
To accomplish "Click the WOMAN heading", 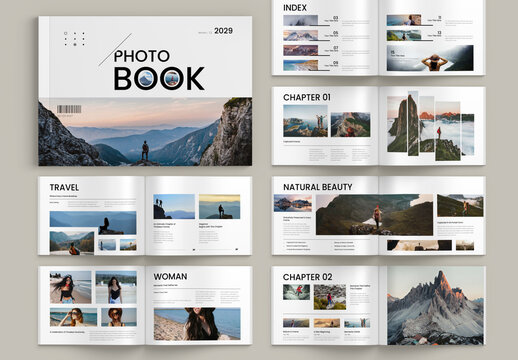I will (x=170, y=277).
